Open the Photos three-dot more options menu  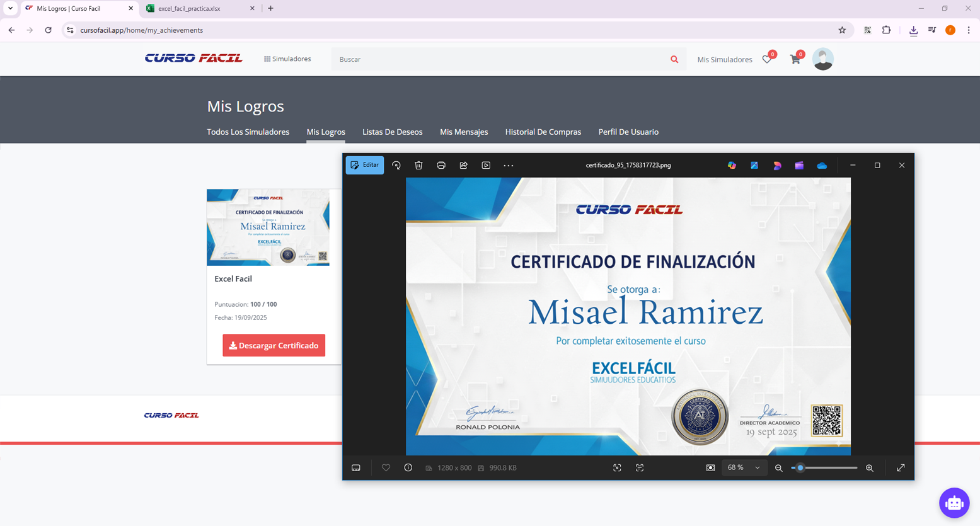click(509, 165)
